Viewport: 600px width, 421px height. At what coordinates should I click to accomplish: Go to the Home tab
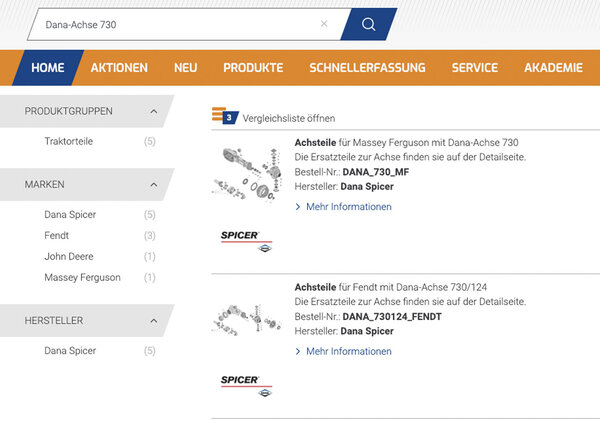click(47, 68)
